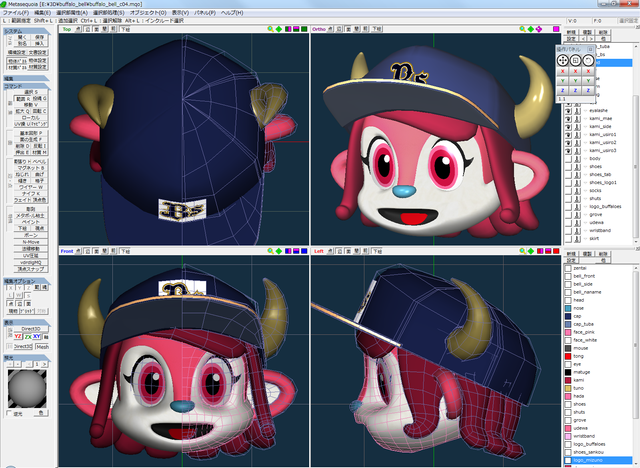This screenshot has height=468, width=640.
Task: Collapse the 編集オプション panel header
Action: (27, 281)
